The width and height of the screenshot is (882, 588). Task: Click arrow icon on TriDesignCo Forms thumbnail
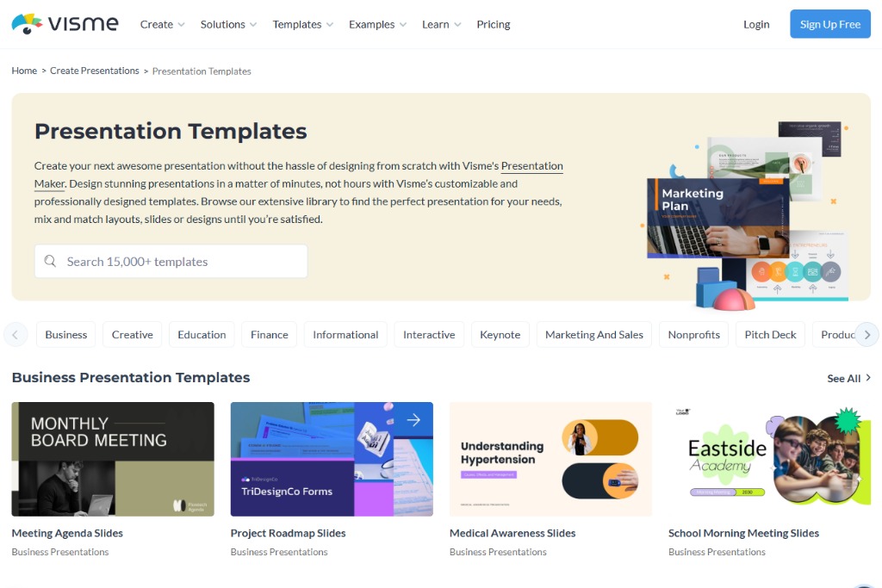coord(413,420)
